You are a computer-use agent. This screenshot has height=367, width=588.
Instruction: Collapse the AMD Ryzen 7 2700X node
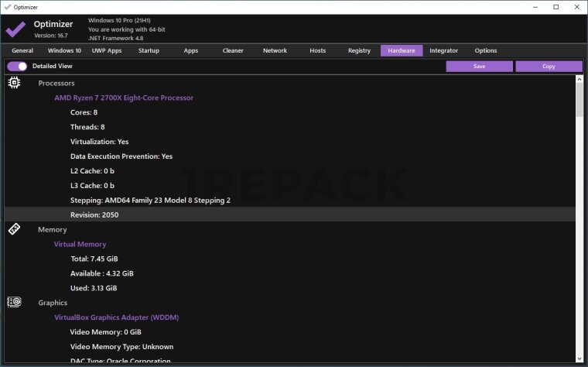123,98
